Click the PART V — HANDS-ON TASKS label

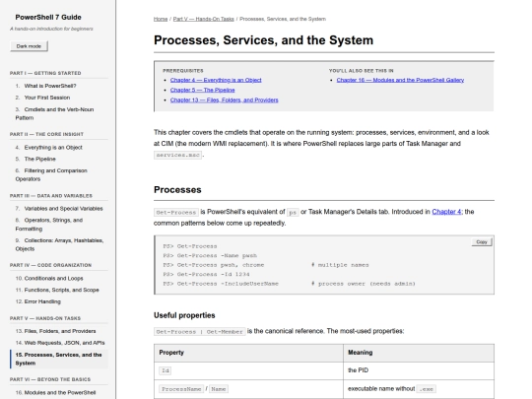coord(45,318)
